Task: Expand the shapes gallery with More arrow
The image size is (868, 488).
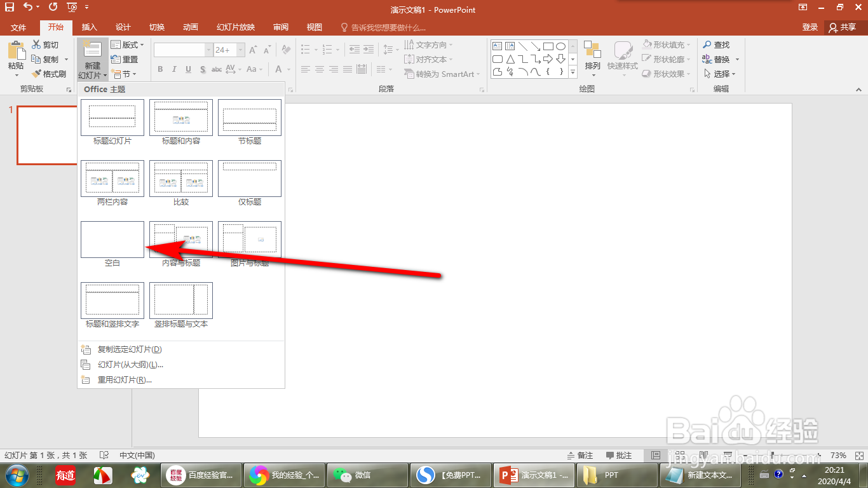Action: click(573, 72)
